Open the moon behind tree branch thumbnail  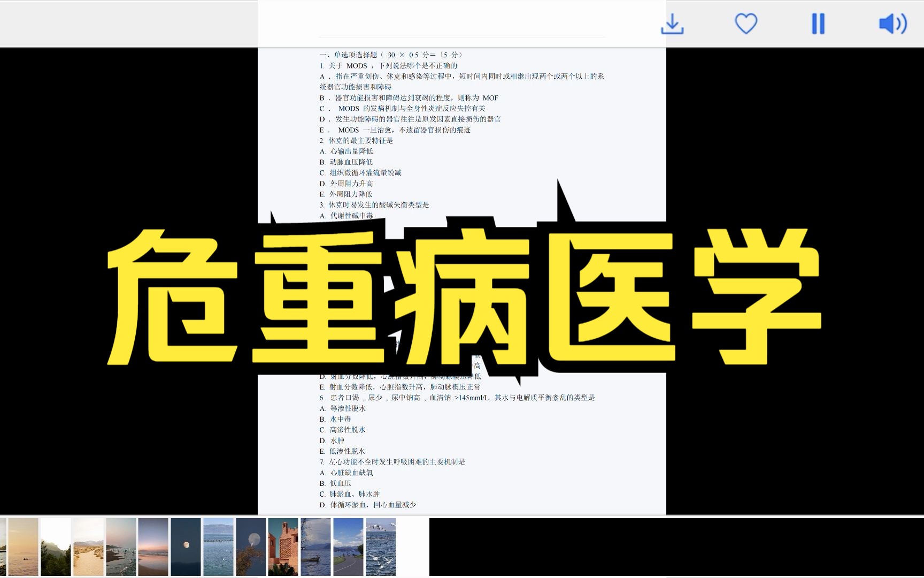click(251, 546)
